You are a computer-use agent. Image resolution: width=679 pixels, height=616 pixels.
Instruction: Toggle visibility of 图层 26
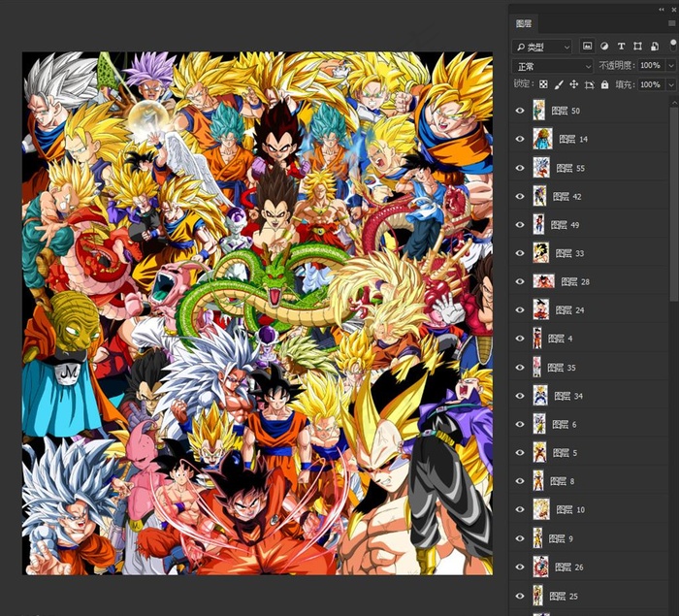pos(520,567)
